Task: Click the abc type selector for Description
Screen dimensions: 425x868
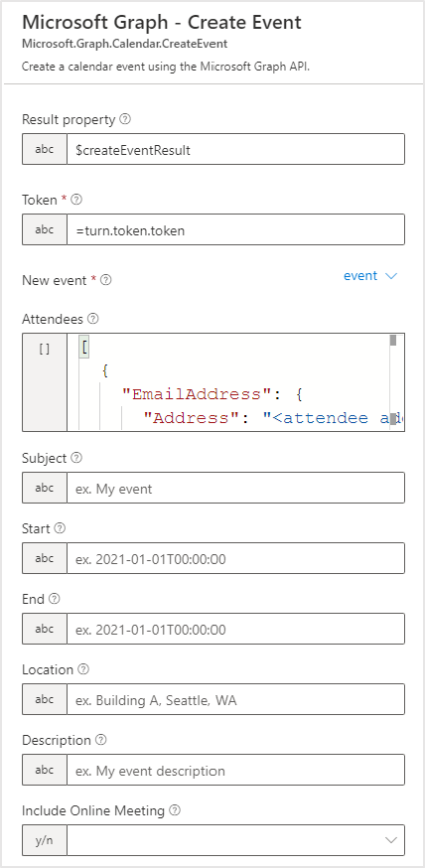Action: pyautogui.click(x=45, y=770)
